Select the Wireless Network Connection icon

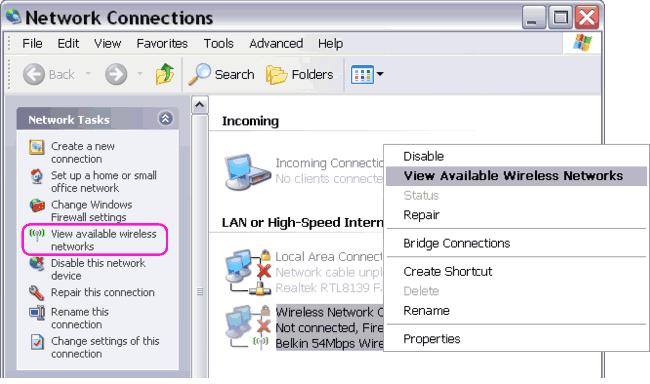tap(247, 327)
